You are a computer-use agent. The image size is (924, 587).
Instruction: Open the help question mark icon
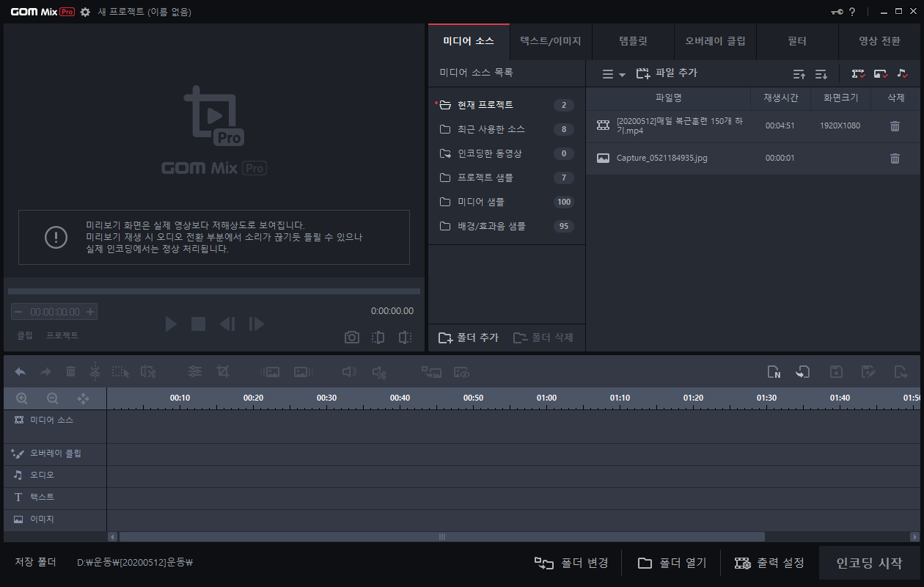tap(852, 12)
